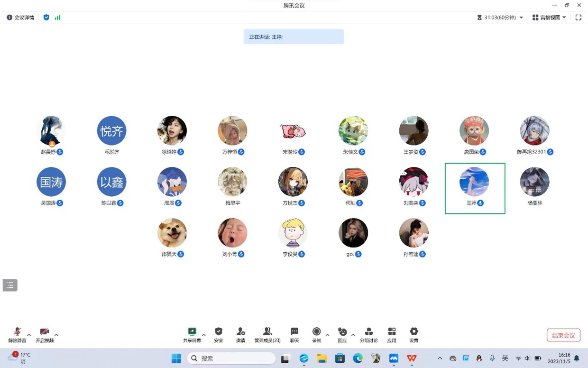Open breakout rooms (分组讨论)

[x=369, y=332]
